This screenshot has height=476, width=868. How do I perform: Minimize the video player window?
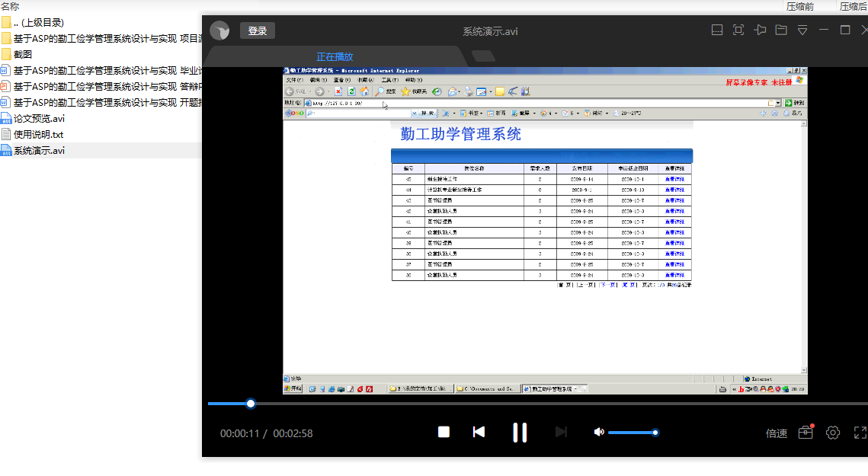pyautogui.click(x=824, y=30)
